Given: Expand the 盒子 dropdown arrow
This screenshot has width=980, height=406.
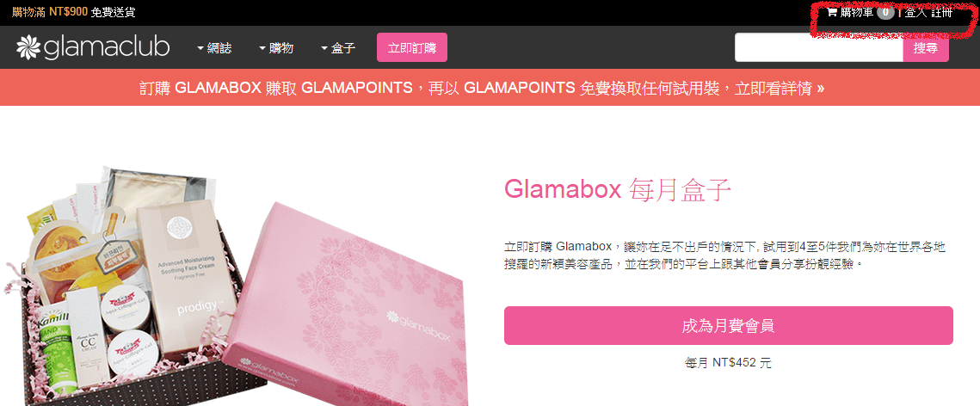Looking at the screenshot, I should coord(324,48).
